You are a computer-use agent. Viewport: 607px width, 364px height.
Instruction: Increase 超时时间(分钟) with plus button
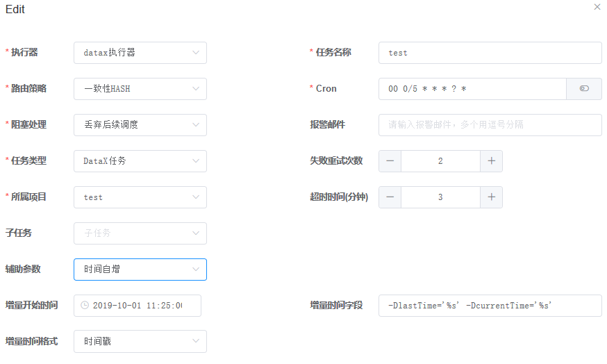pyautogui.click(x=491, y=197)
